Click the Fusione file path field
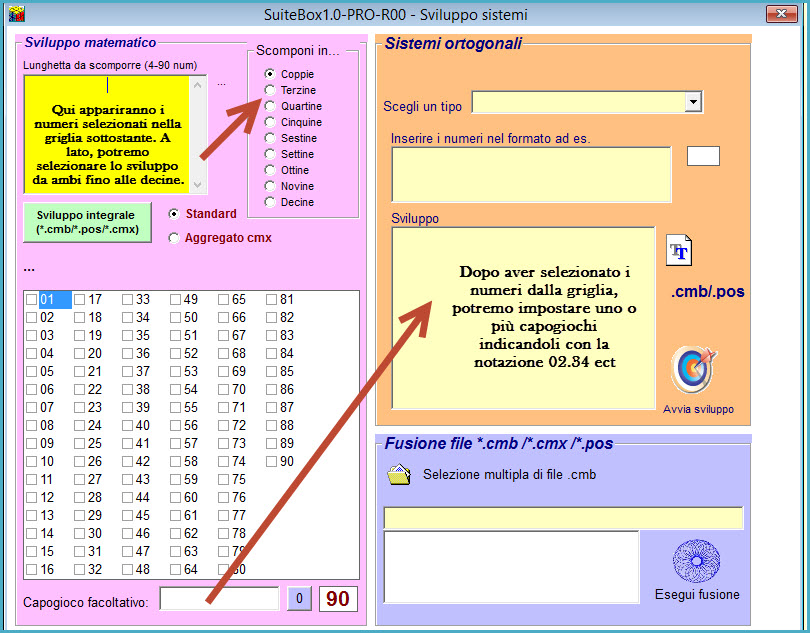810x633 pixels. 563,517
